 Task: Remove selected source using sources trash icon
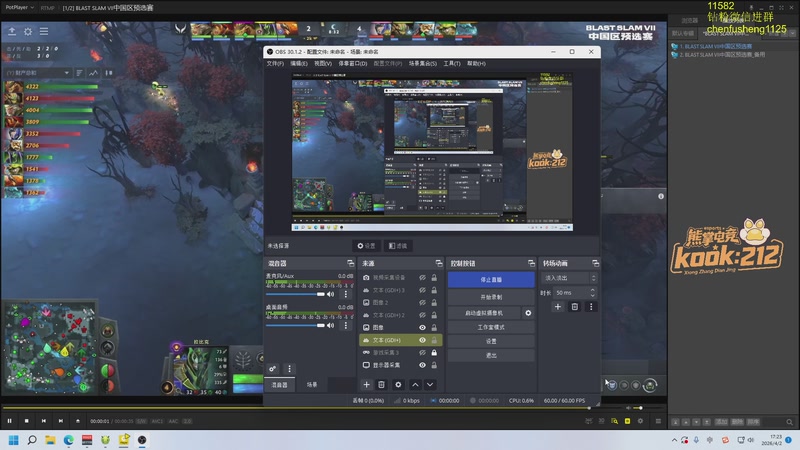coord(381,385)
